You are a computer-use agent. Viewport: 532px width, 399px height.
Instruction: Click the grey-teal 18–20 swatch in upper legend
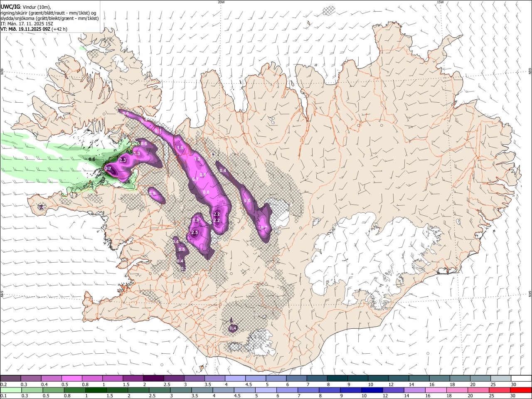point(460,379)
